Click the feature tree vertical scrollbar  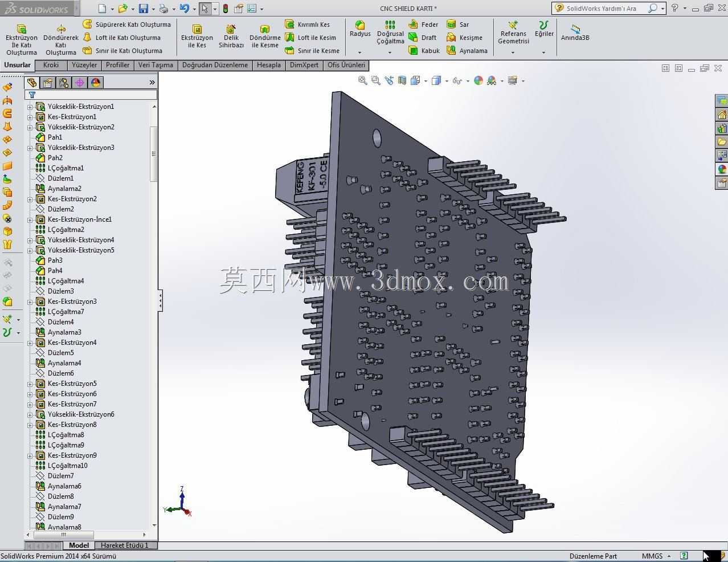154,154
